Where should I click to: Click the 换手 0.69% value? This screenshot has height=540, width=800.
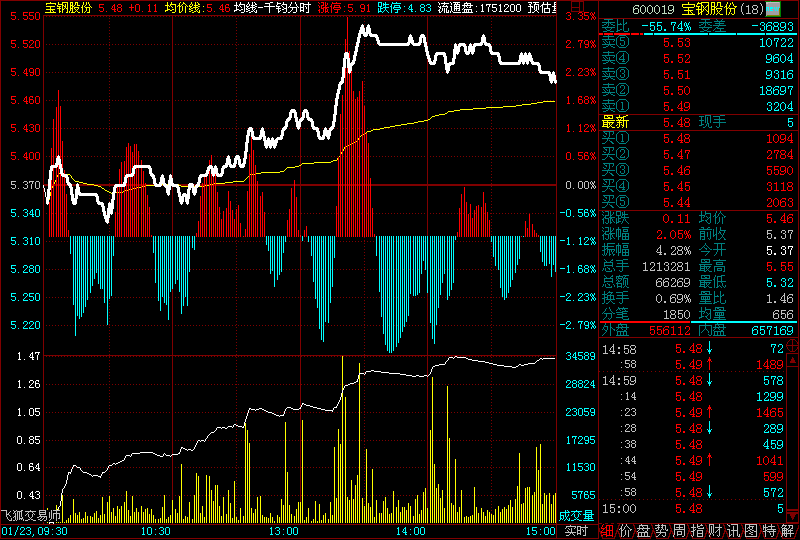click(x=673, y=298)
